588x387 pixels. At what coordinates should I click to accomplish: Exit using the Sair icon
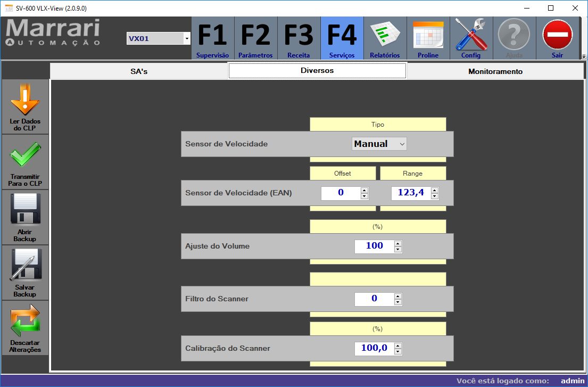click(557, 37)
